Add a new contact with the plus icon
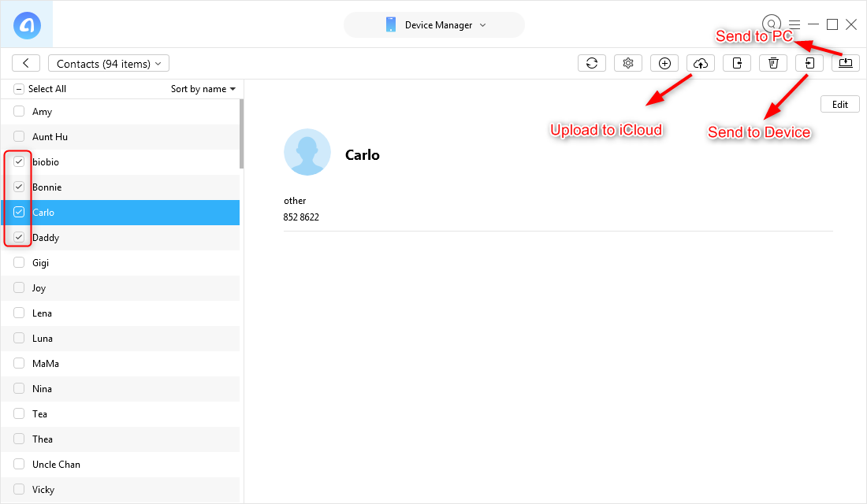This screenshot has height=504, width=867. point(664,63)
